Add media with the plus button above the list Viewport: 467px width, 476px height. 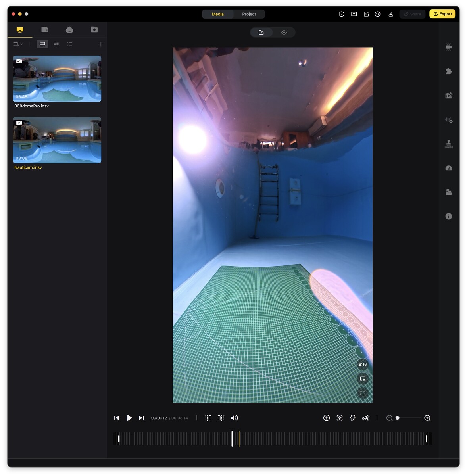pos(101,44)
